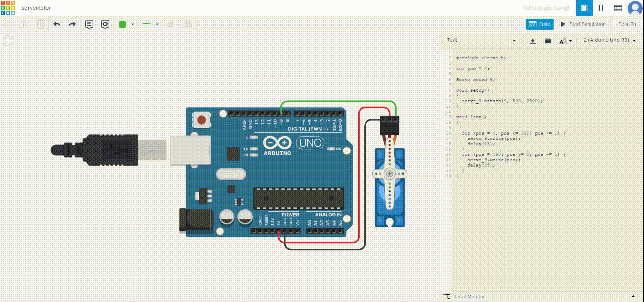The height and width of the screenshot is (302, 644).
Task: Open the Notes tool
Action: [x=89, y=24]
